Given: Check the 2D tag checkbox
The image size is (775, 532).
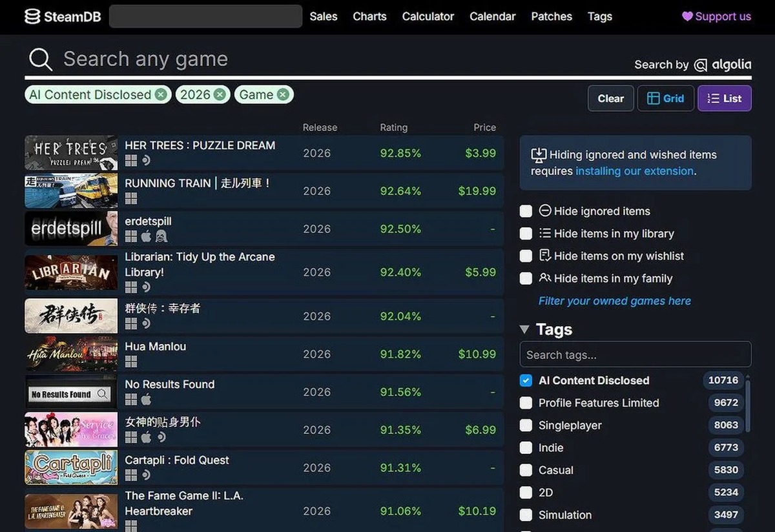Looking at the screenshot, I should tap(526, 493).
